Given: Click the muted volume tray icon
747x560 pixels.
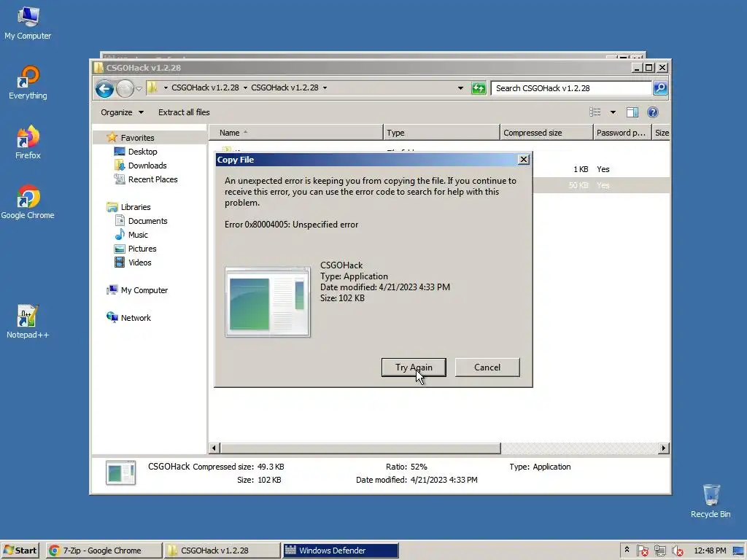Looking at the screenshot, I should click(677, 551).
